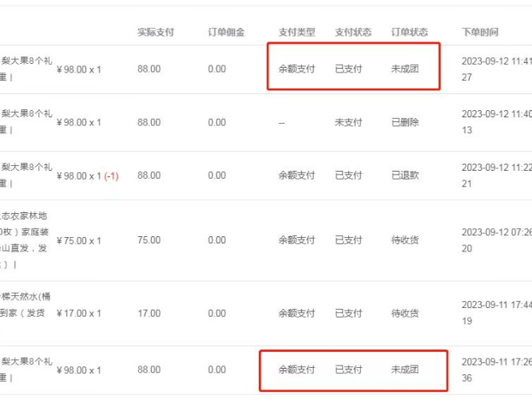Click the 订单状态 column header
The width and height of the screenshot is (532, 419).
tap(409, 32)
